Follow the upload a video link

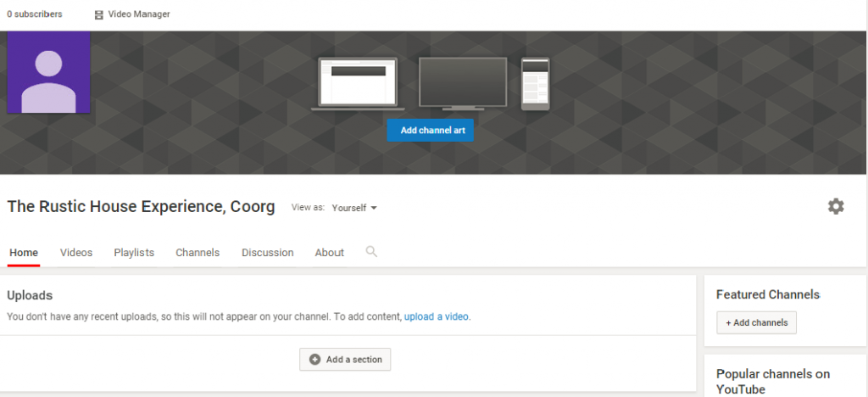pos(437,316)
